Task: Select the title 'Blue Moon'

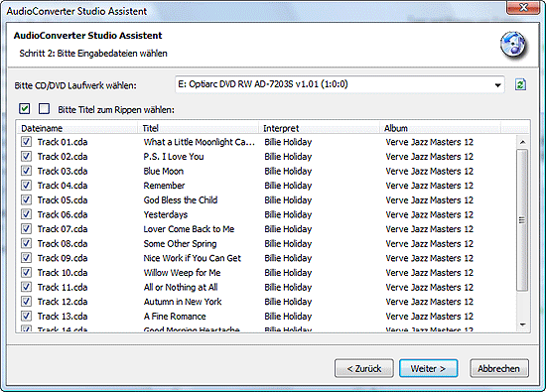Action: [x=164, y=171]
